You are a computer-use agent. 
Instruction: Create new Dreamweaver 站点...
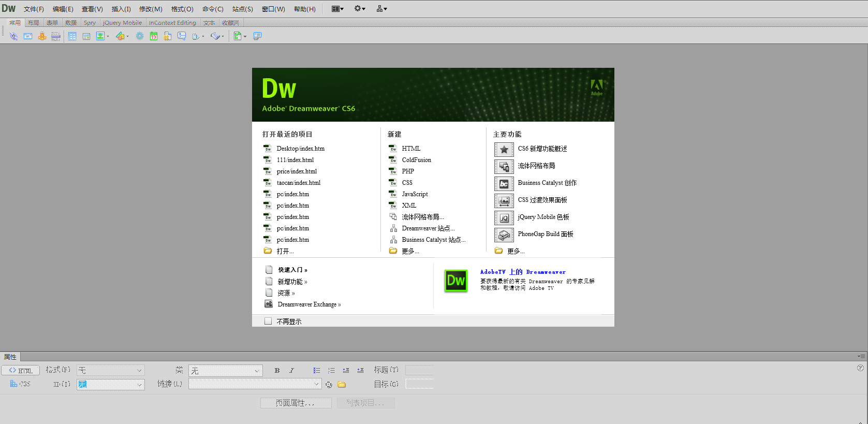pyautogui.click(x=428, y=228)
